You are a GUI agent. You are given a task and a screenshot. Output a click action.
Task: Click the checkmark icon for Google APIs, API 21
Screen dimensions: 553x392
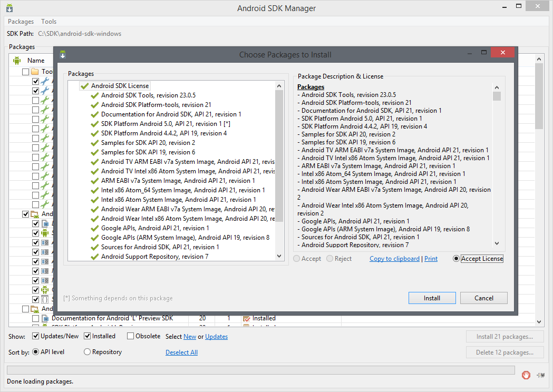coord(95,228)
